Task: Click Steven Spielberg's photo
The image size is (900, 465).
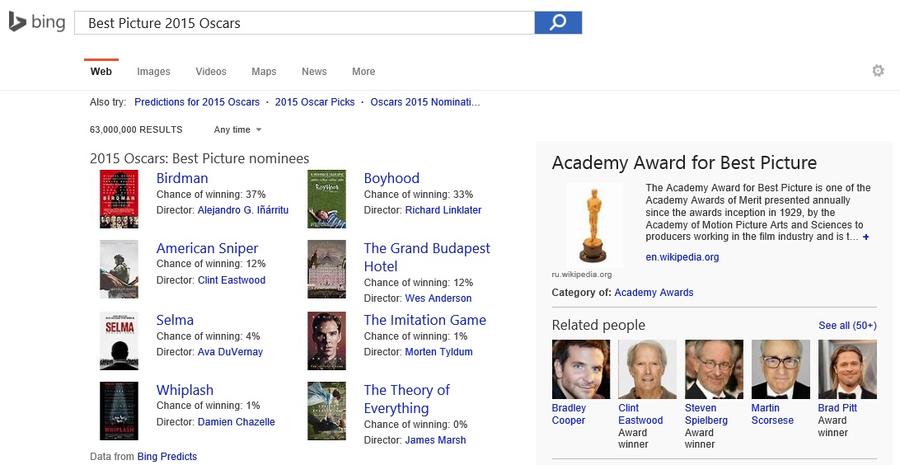Action: (x=714, y=369)
